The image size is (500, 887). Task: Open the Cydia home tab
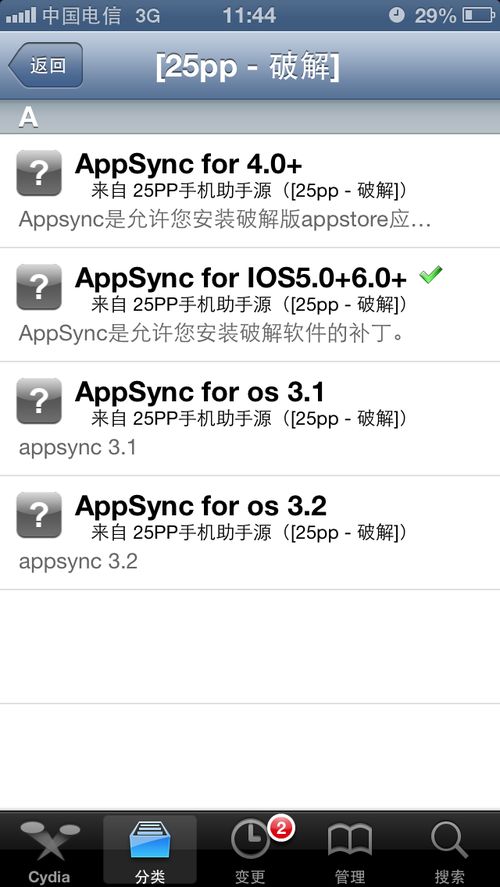click(50, 850)
